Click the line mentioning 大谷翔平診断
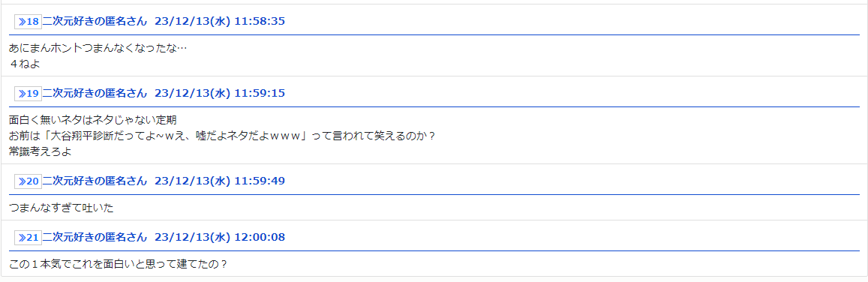868x282 pixels. 223,136
